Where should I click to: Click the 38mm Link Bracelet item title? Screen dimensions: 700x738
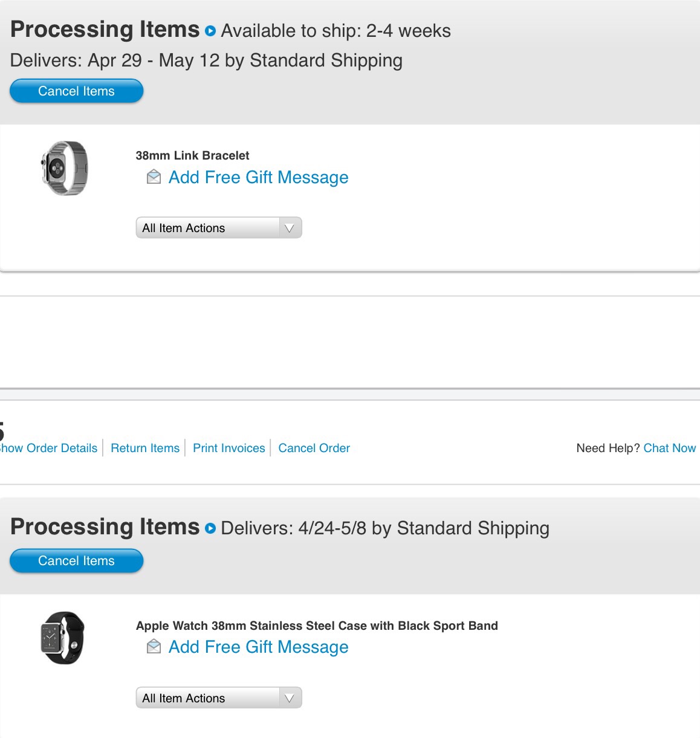pos(192,155)
